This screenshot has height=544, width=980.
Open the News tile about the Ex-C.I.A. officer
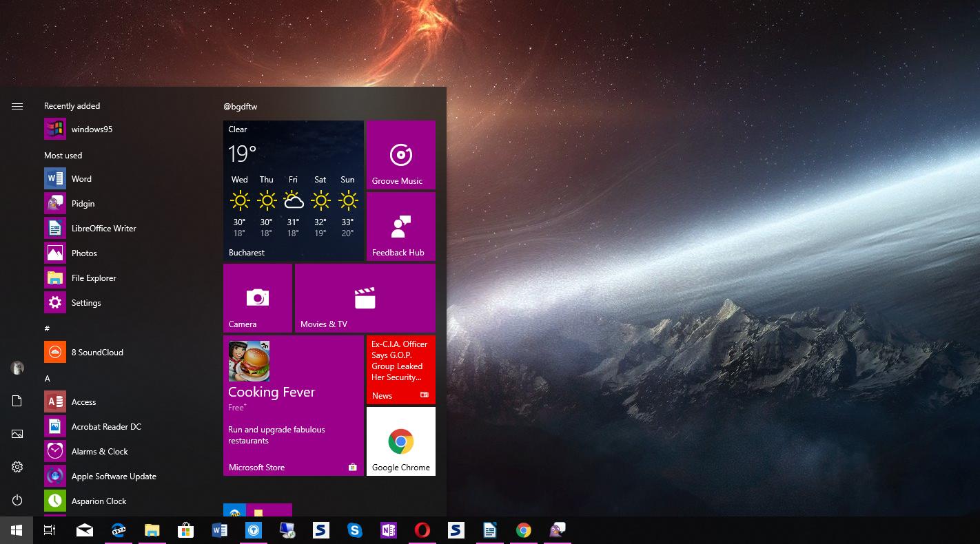(401, 370)
